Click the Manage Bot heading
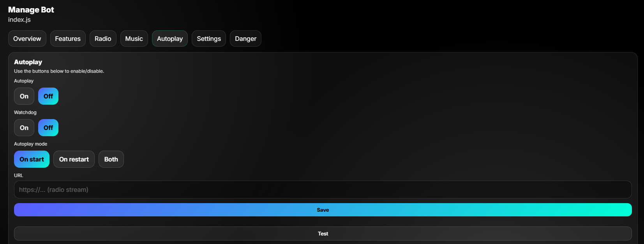The height and width of the screenshot is (244, 644). click(31, 10)
